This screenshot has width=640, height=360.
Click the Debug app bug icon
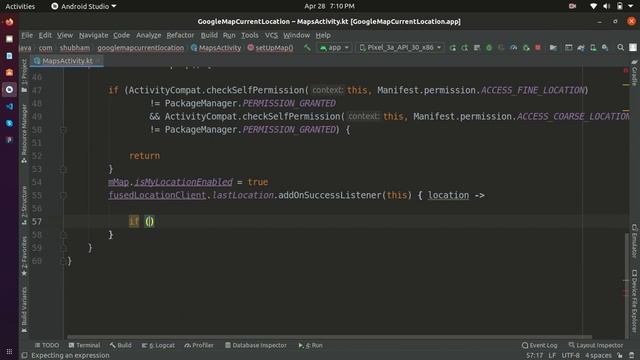point(489,48)
